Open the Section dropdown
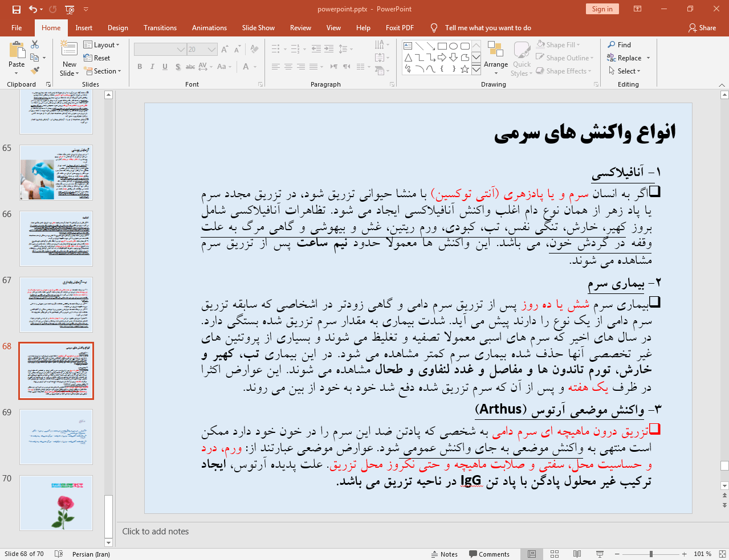729x560 pixels. click(x=103, y=71)
